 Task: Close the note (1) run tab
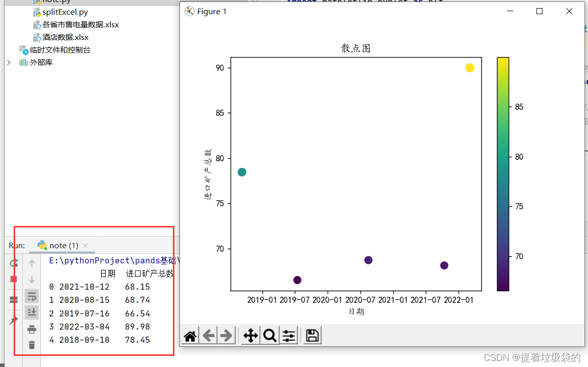coord(85,246)
